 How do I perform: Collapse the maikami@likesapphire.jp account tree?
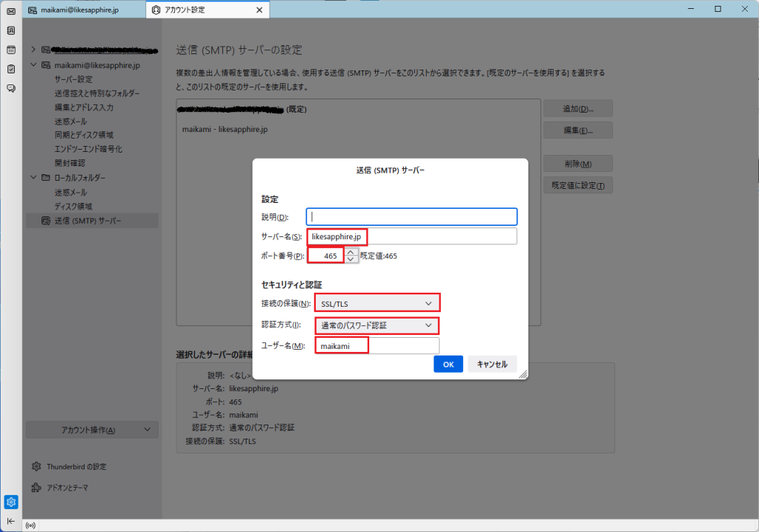tap(33, 65)
